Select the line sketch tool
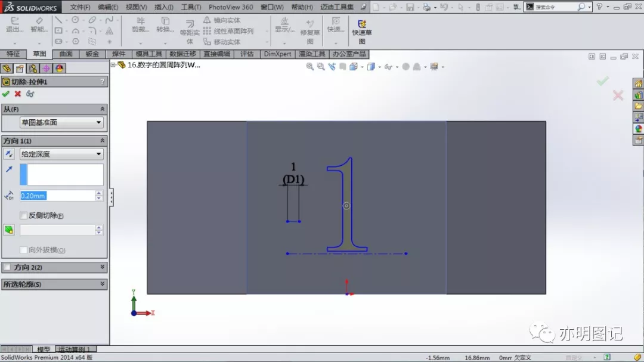 pos(58,20)
